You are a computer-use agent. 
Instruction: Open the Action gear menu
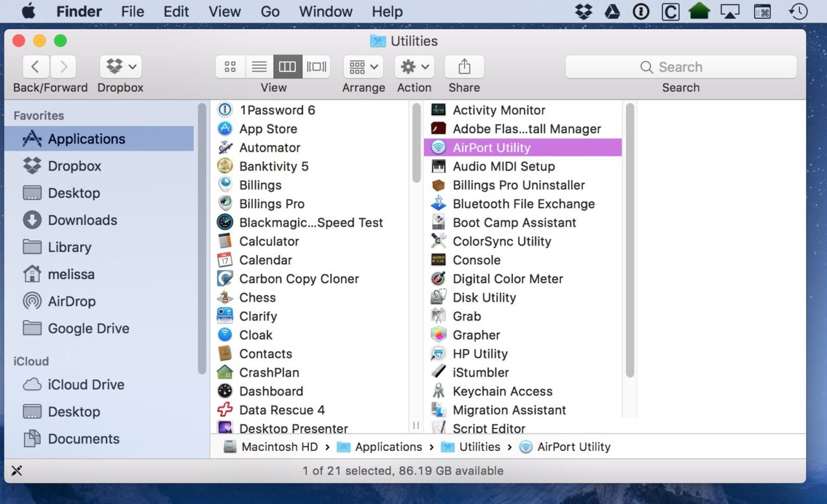[x=413, y=67]
